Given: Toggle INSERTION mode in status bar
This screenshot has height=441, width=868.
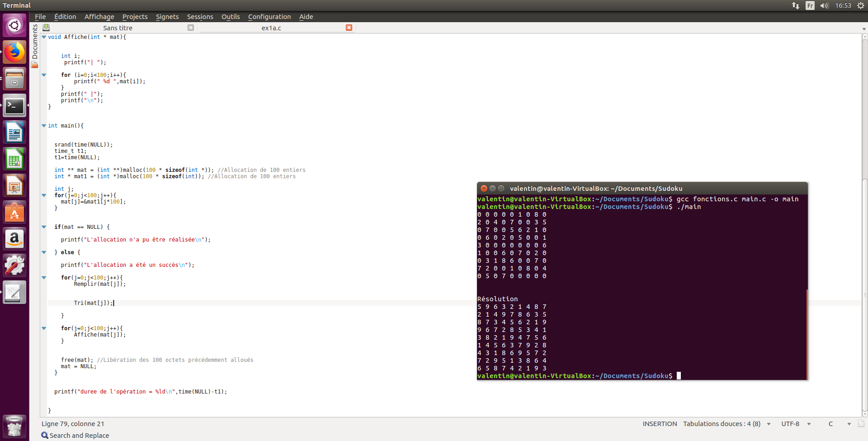Looking at the screenshot, I should 660,424.
